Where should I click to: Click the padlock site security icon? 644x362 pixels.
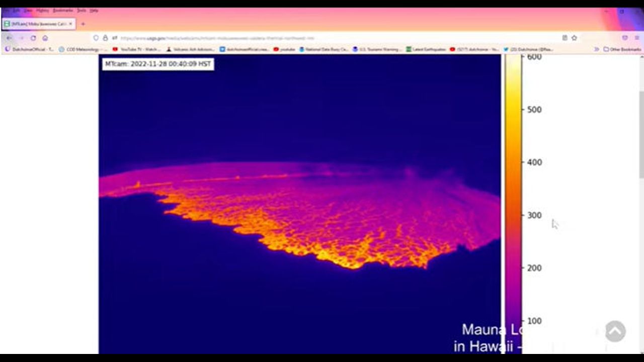(105, 38)
